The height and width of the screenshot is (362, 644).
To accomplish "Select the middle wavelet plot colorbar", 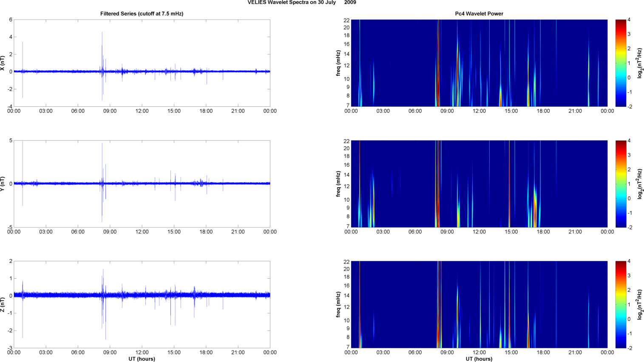I will pyautogui.click(x=621, y=184).
